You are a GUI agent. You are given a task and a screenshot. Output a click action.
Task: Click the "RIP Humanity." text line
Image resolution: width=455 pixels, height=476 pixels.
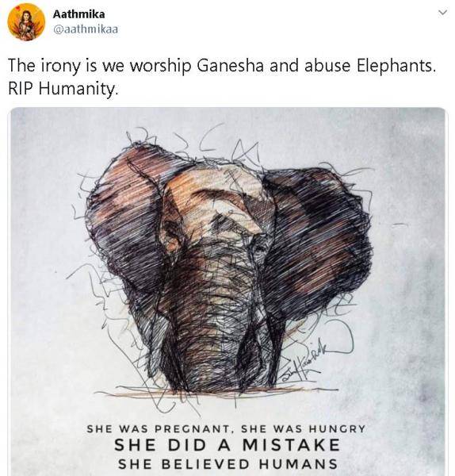[63, 89]
